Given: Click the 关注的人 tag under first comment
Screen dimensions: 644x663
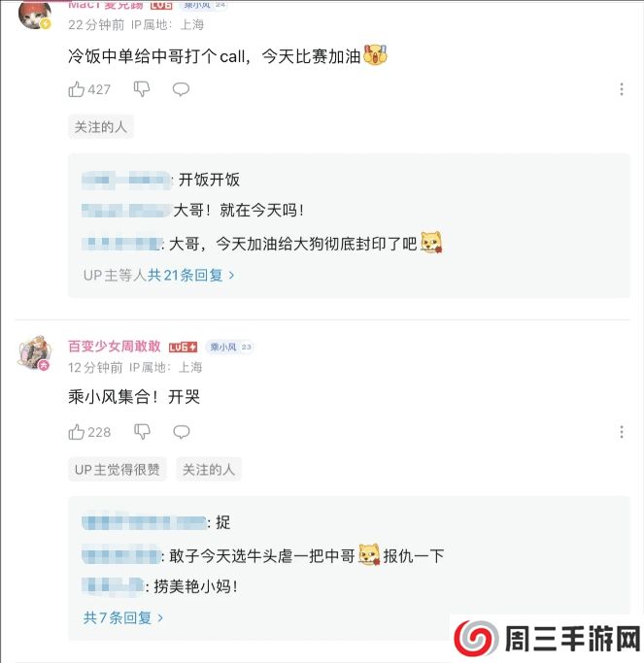Looking at the screenshot, I should click(x=101, y=126).
